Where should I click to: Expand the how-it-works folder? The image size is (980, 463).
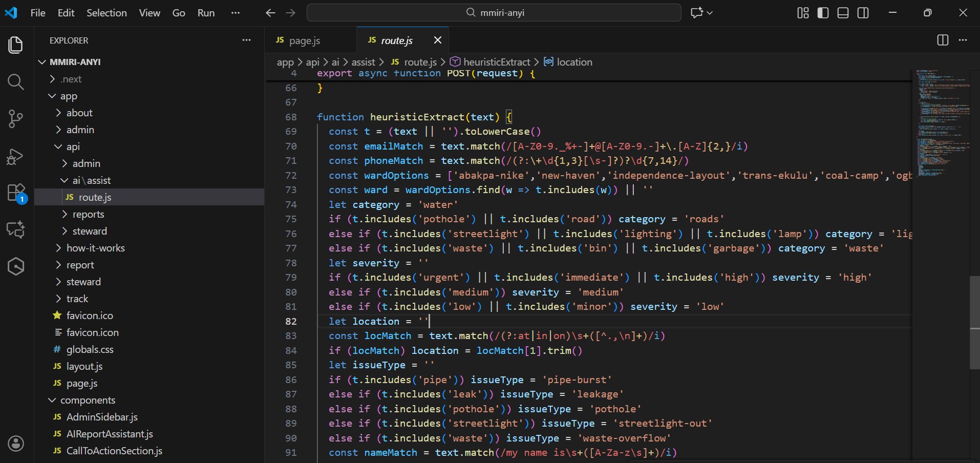point(95,248)
